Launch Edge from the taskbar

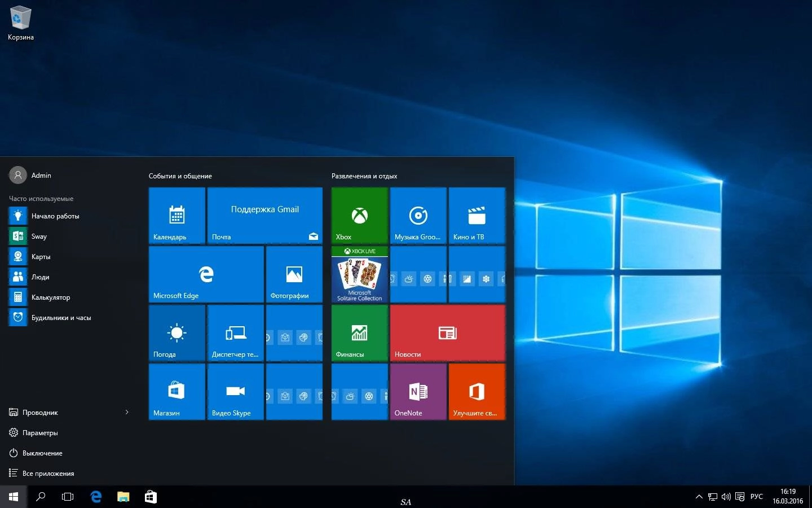pyautogui.click(x=96, y=497)
